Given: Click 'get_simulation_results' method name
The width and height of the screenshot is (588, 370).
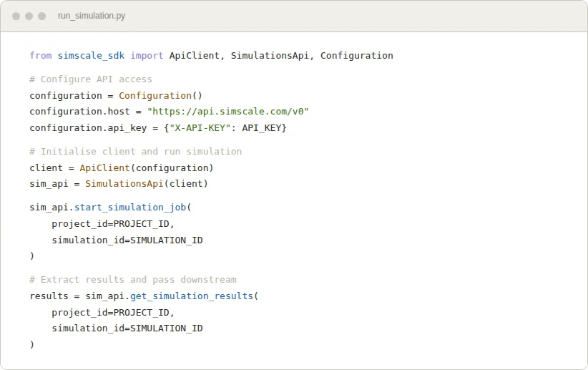Looking at the screenshot, I should (x=192, y=296).
